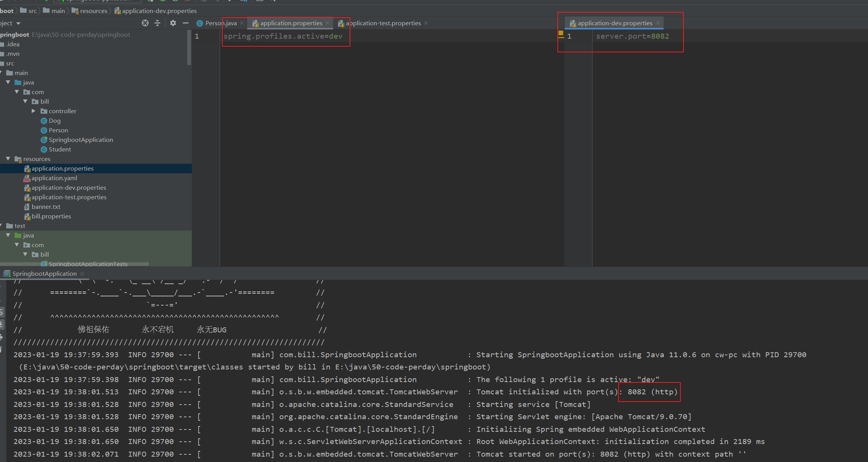
Task: Expand the controller package
Action: point(34,111)
